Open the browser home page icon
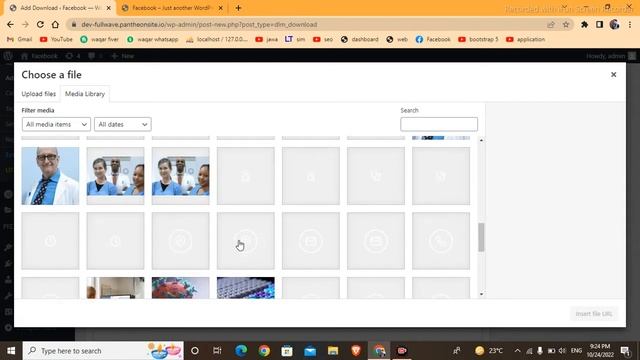The image size is (640, 360). (x=55, y=24)
